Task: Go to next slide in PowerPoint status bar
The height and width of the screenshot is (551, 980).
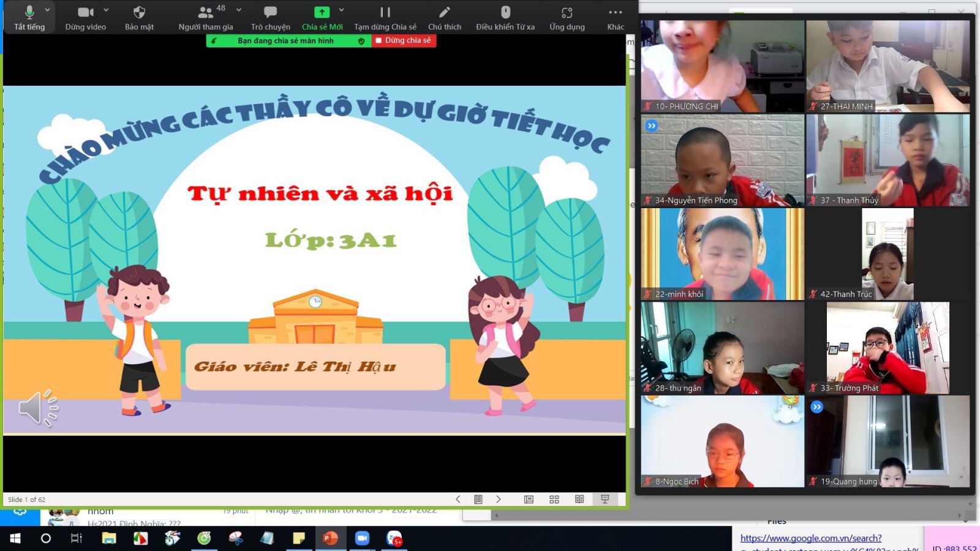Action: pyautogui.click(x=499, y=500)
